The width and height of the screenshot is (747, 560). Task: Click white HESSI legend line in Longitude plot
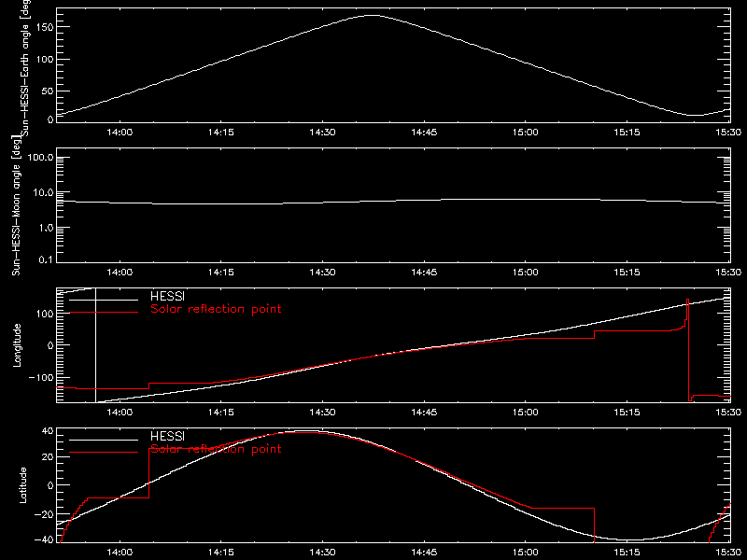tap(104, 300)
